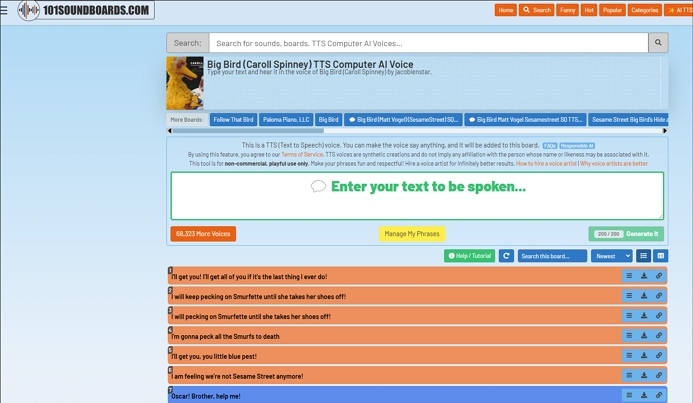Open the Categories menu
This screenshot has height=403, width=693.
pyautogui.click(x=644, y=10)
